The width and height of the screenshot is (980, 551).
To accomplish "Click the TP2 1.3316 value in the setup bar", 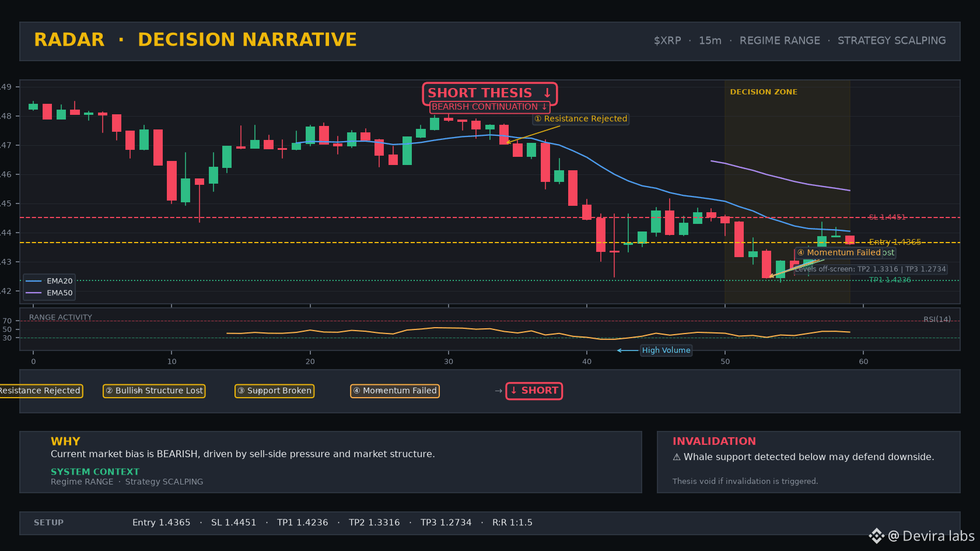I will (374, 522).
